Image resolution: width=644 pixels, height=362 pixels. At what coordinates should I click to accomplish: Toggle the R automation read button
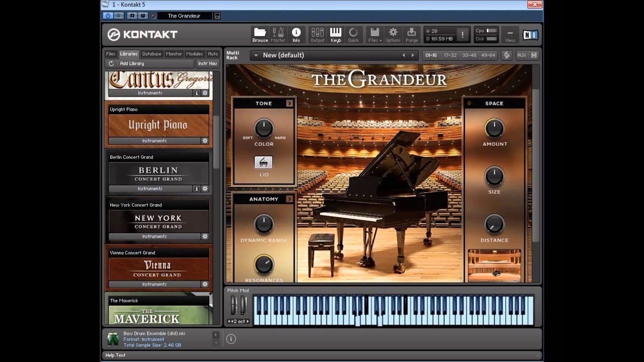click(132, 16)
